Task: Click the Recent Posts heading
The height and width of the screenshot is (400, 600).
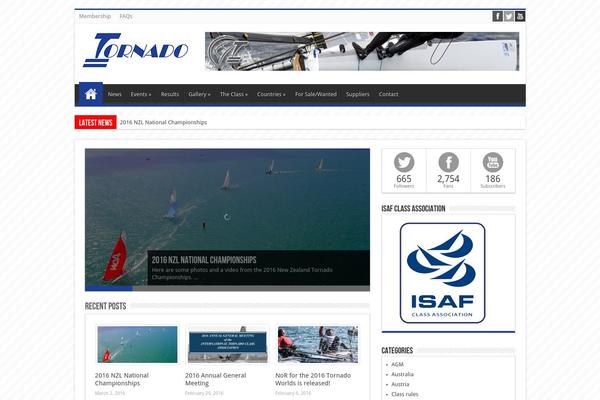Action: [x=106, y=306]
